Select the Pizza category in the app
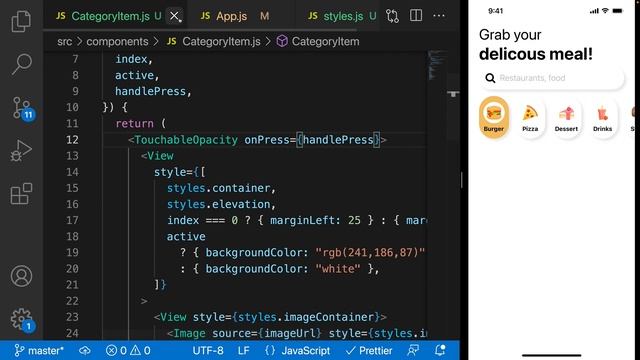The image size is (640, 360). tap(530, 118)
